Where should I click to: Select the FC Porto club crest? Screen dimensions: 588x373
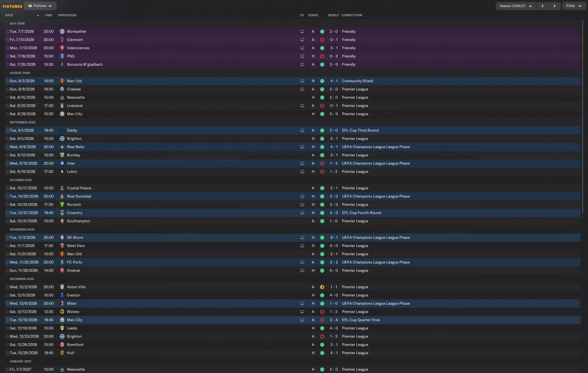click(x=62, y=263)
